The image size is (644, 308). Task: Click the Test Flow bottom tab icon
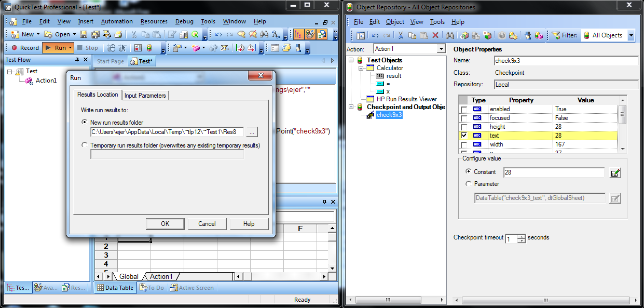(x=10, y=288)
